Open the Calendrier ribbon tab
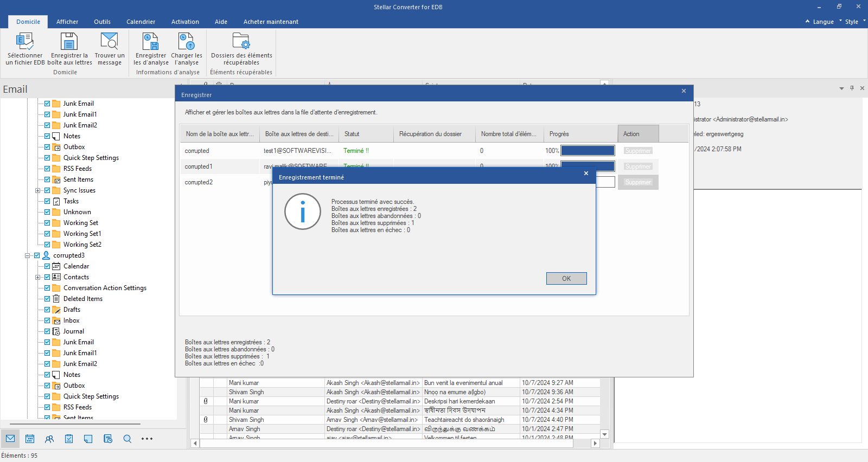Image resolution: width=868 pixels, height=462 pixels. tap(141, 22)
